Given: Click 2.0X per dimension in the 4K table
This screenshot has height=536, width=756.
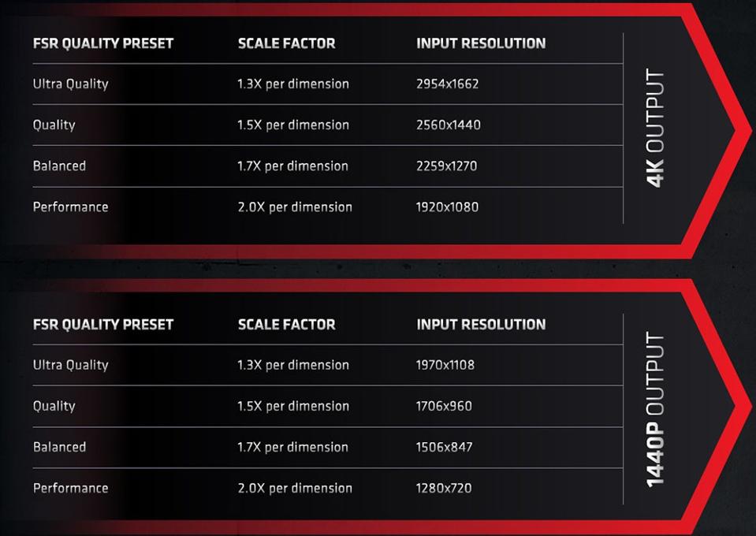Looking at the screenshot, I should tap(295, 207).
